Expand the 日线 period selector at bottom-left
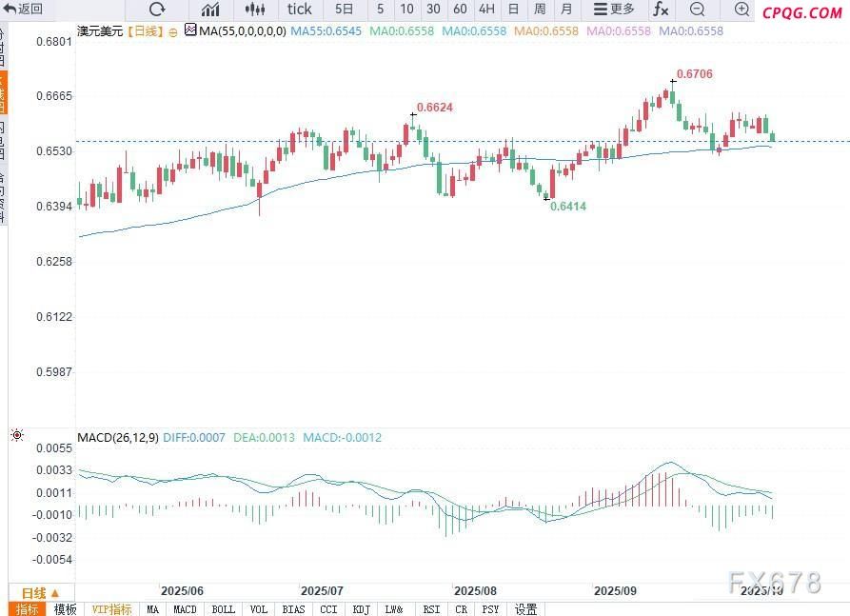The height and width of the screenshot is (616, 850). pyautogui.click(x=40, y=592)
